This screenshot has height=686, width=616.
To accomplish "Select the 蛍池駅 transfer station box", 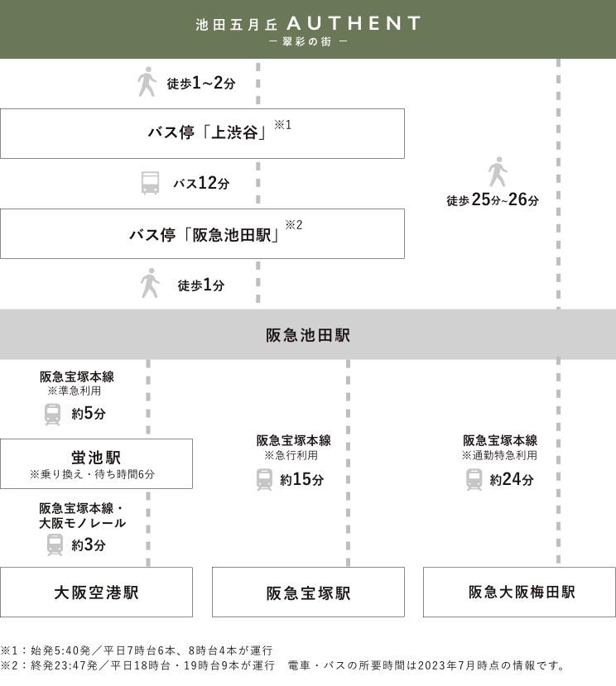I will pos(96,463).
